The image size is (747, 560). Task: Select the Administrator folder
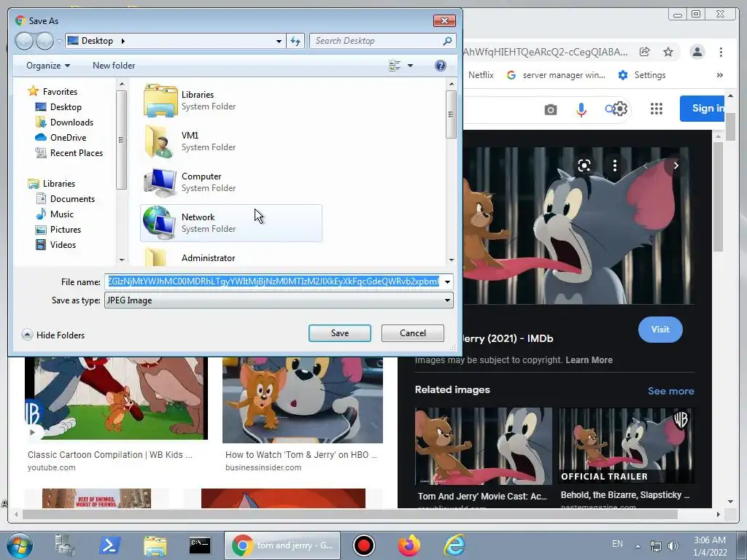(231, 257)
